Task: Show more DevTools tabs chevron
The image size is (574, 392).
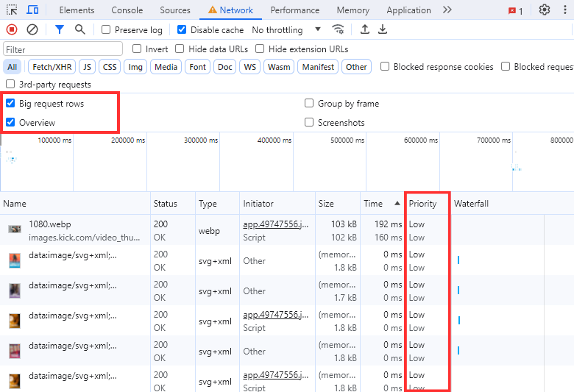Action: 447,10
